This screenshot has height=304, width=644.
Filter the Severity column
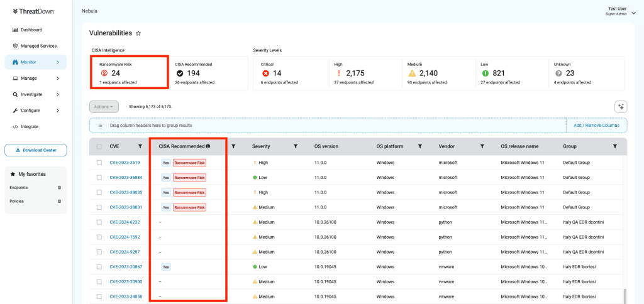click(296, 146)
